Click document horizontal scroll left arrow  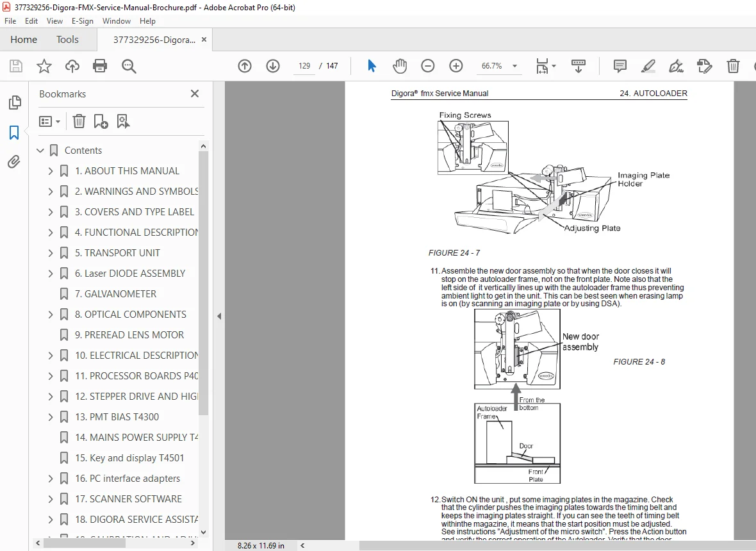[x=302, y=546]
